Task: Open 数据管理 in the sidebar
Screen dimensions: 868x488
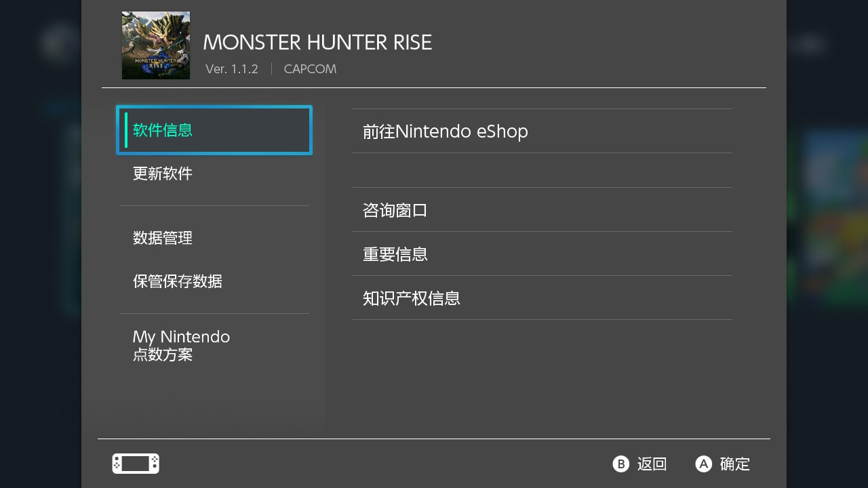Action: click(214, 238)
